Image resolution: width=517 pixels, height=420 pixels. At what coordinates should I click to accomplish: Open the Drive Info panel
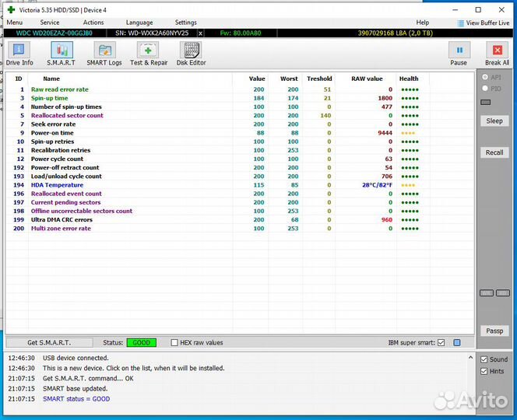coord(19,54)
